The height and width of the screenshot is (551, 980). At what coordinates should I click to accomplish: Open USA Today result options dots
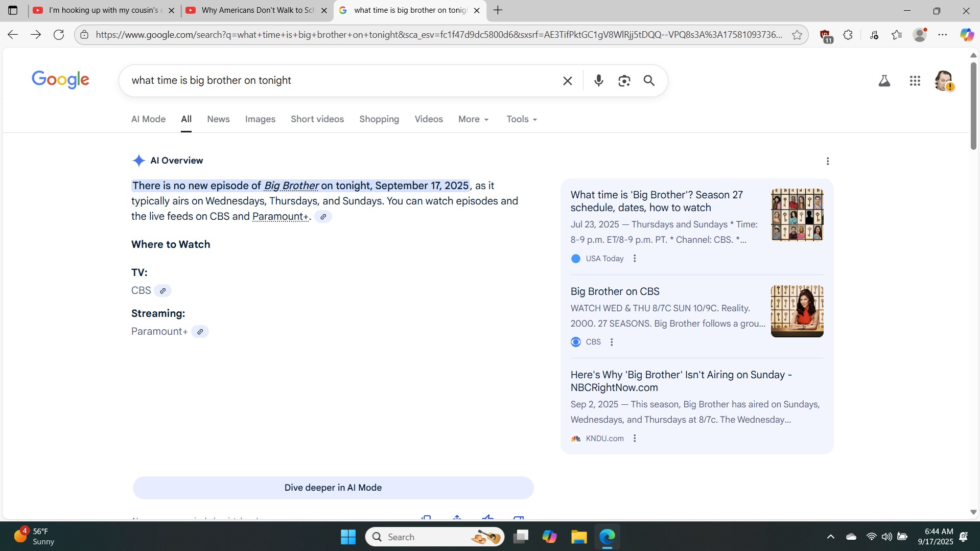click(x=635, y=259)
